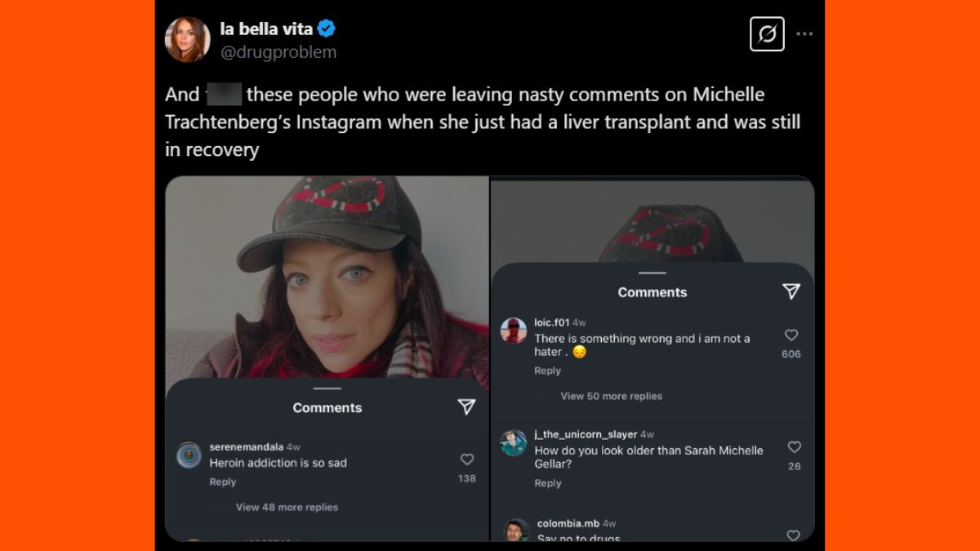Open loic.f01's profile avatar
The width and height of the screenshot is (980, 551).
point(514,331)
